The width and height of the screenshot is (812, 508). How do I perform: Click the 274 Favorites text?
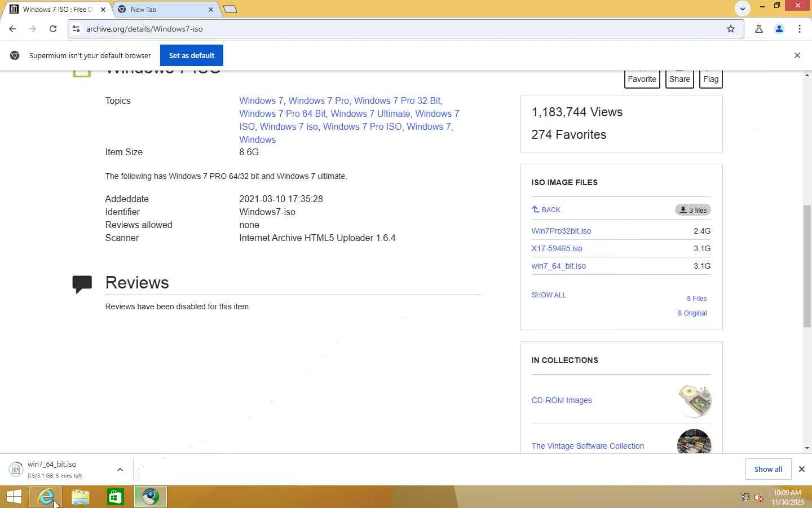click(569, 134)
